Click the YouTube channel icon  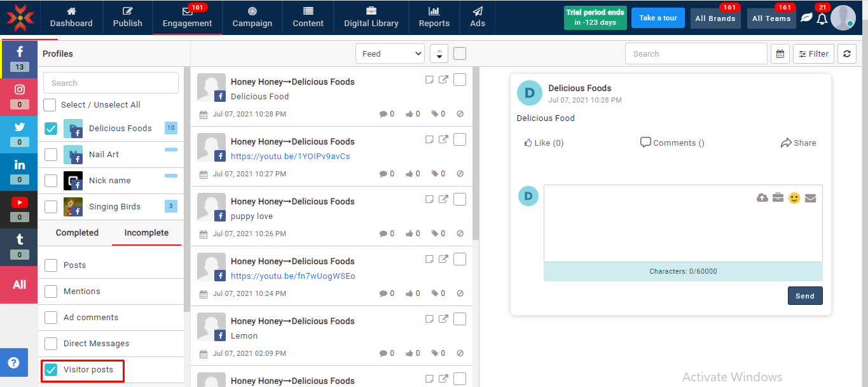tap(19, 208)
